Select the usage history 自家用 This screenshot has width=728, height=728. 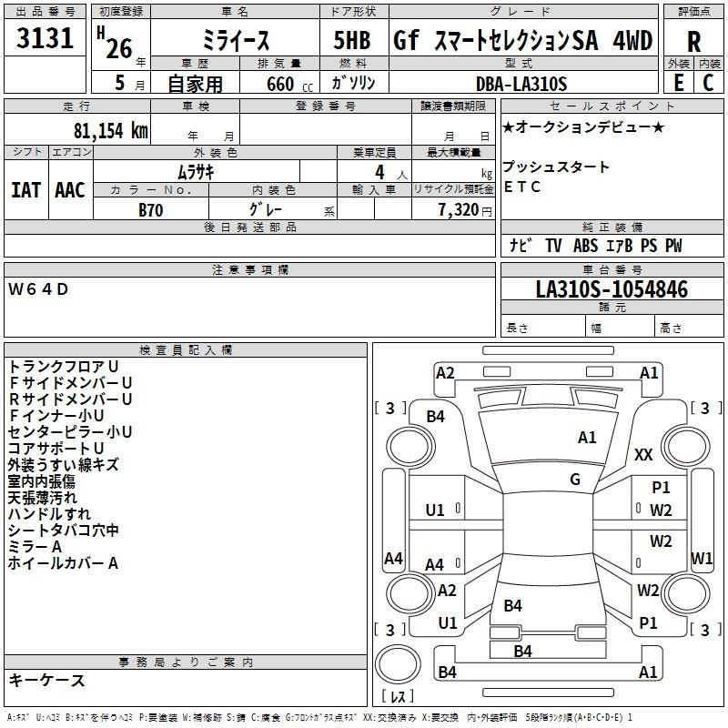coord(195,84)
